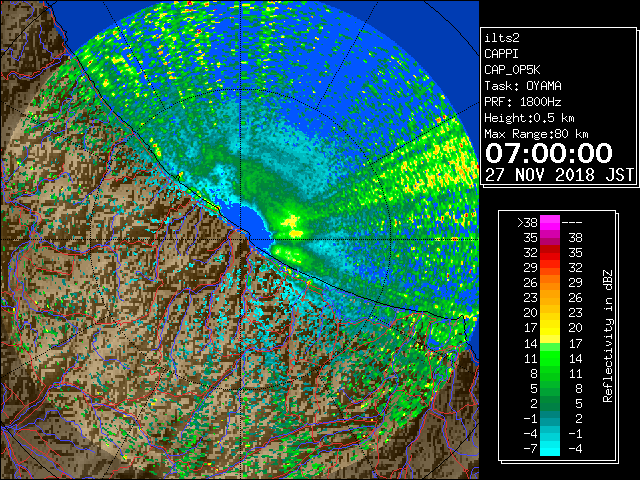Image resolution: width=640 pixels, height=480 pixels.
Task: Click the '-4' legend label at bottom right
Action: pos(575,448)
